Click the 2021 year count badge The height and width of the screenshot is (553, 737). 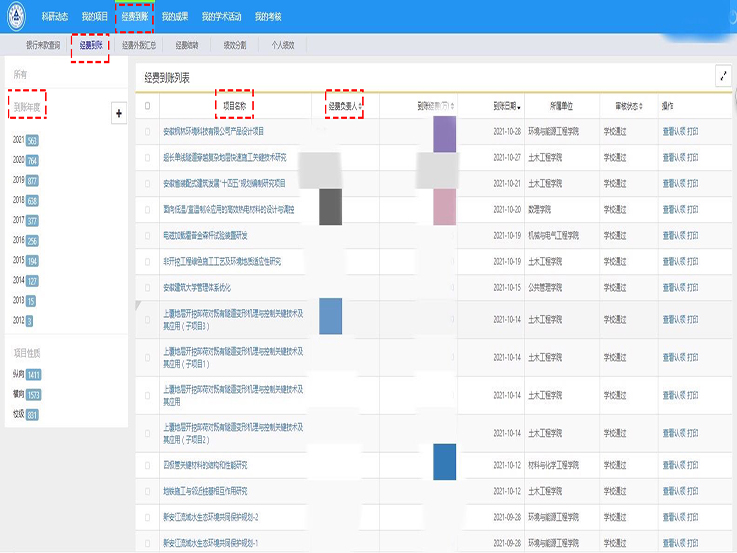point(32,141)
